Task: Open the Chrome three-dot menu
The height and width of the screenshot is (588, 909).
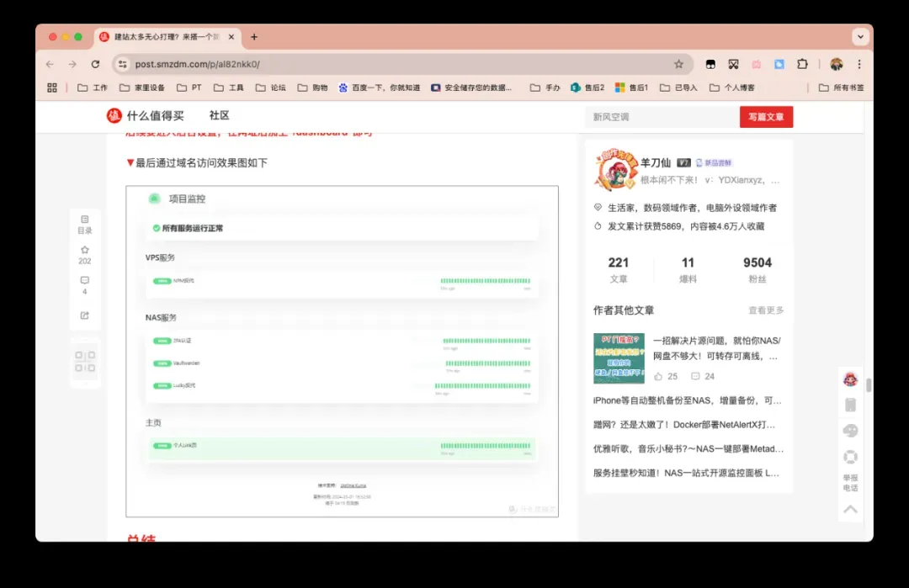Action: [858, 64]
